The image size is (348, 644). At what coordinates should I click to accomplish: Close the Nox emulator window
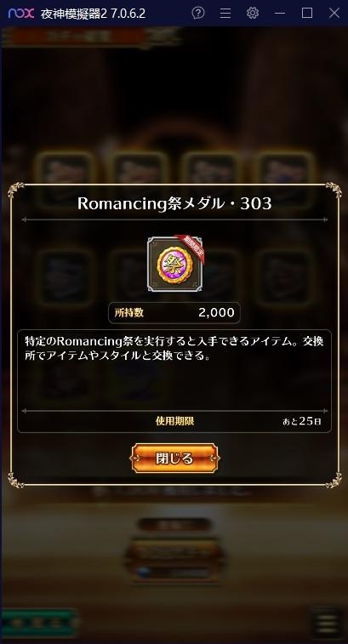(x=334, y=13)
